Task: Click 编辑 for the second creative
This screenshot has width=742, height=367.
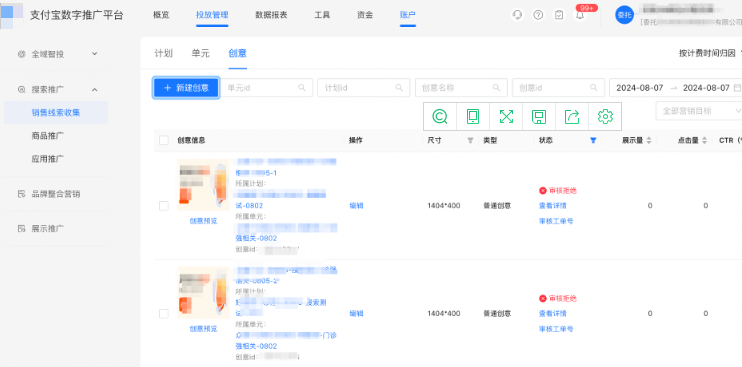Action: click(x=356, y=314)
